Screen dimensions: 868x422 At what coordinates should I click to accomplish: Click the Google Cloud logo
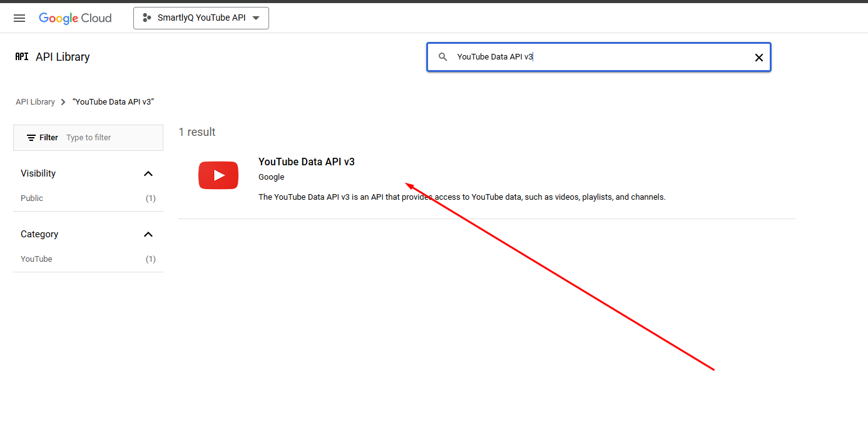click(75, 18)
